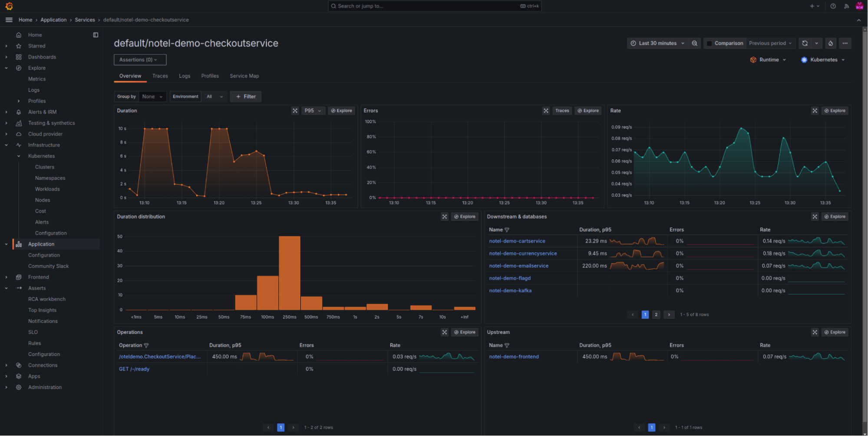Open the Grafana home logo icon
Viewport: 868px width, 436px height.
(9, 6)
